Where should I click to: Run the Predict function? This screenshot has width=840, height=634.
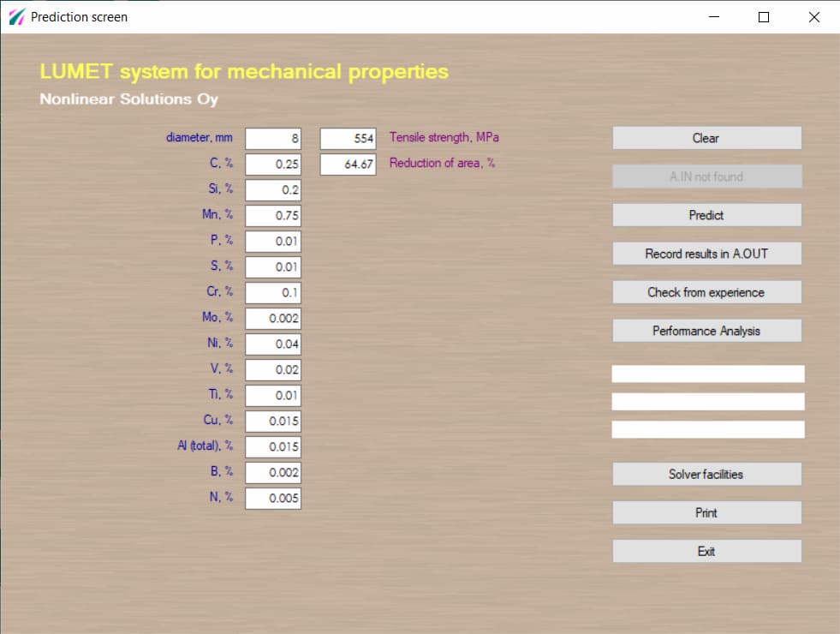tap(706, 215)
